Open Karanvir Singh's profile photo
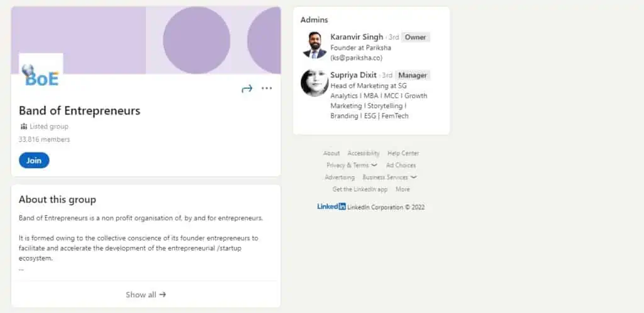 (x=314, y=45)
